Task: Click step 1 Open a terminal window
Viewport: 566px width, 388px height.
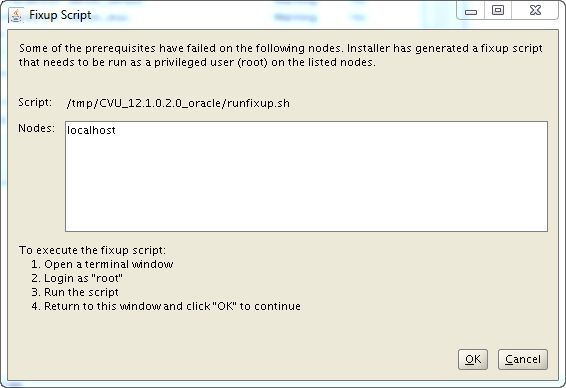Action: point(102,264)
